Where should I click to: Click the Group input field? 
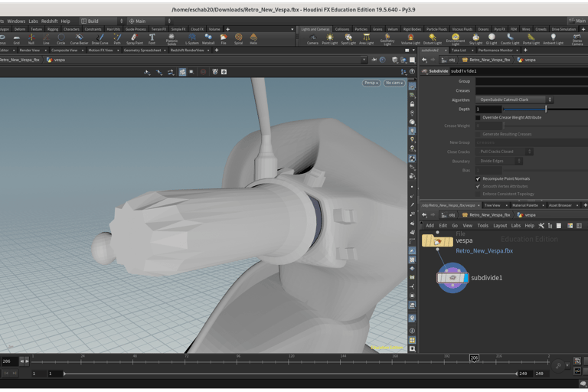530,81
